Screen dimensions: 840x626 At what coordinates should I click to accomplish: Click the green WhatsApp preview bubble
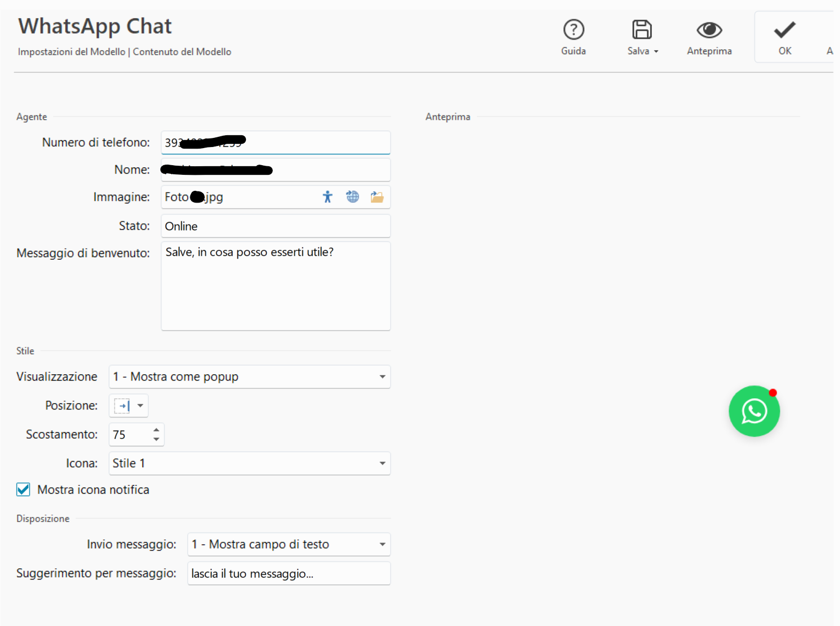click(754, 411)
